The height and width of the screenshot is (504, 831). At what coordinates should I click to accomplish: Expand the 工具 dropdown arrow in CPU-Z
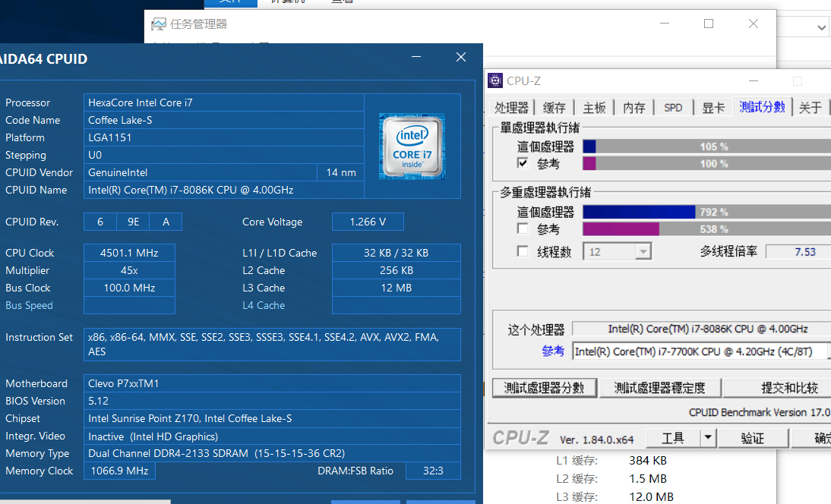(708, 438)
